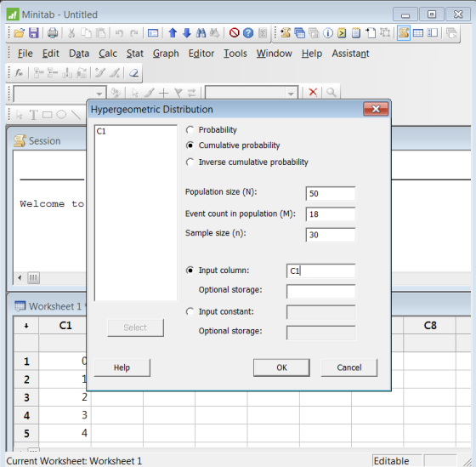Click the worksheet data direction arrow
This screenshot has height=467, width=476.
coord(26,326)
